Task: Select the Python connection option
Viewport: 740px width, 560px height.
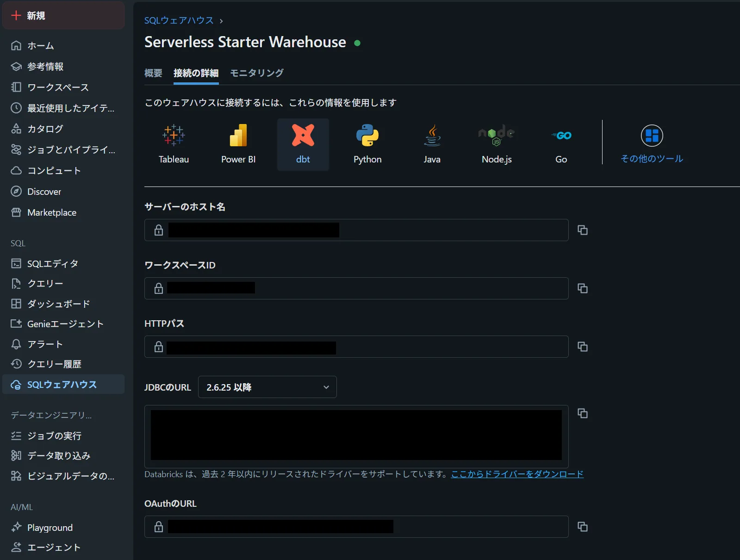Action: [x=367, y=144]
